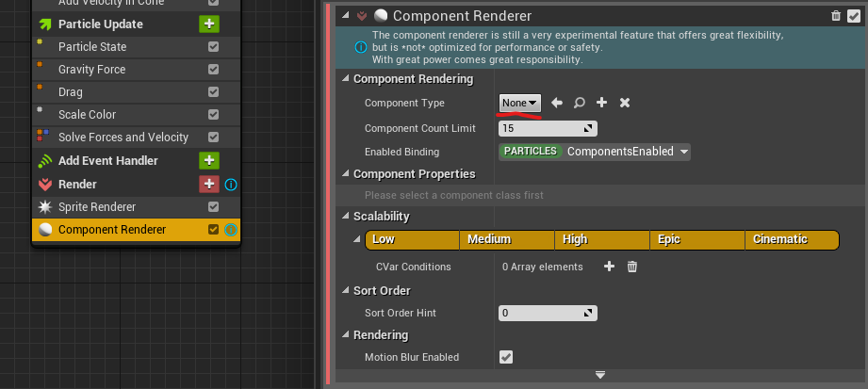Image resolution: width=868 pixels, height=389 pixels.
Task: Select the Particle Update group header
Action: point(136,24)
